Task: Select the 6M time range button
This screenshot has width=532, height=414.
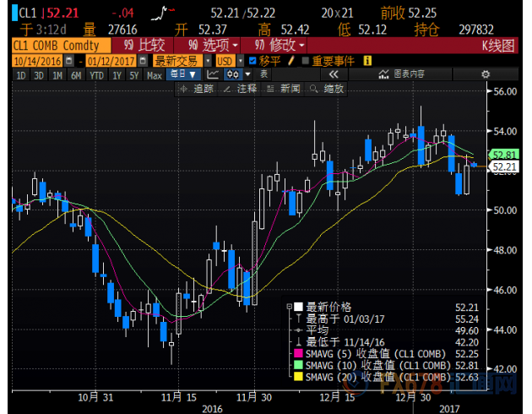Action: point(76,75)
